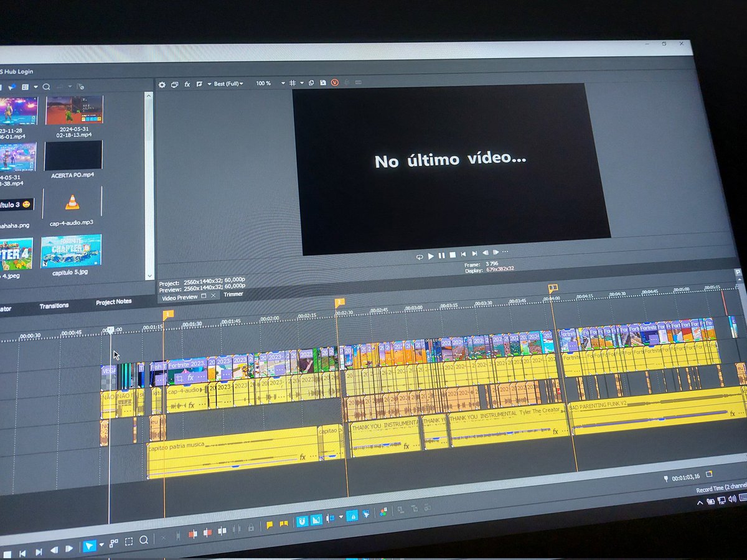Go to start in timeline transport
The height and width of the screenshot is (560, 747).
point(22,553)
